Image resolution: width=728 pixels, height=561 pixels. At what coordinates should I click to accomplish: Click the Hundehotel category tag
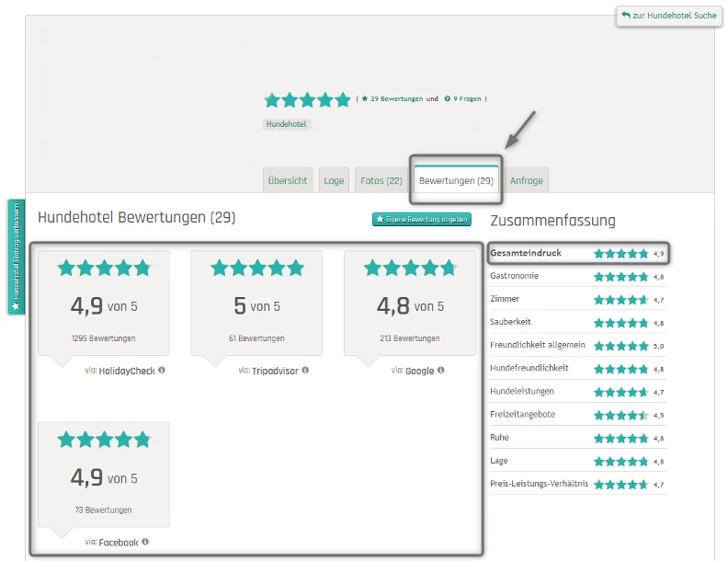pos(287,124)
